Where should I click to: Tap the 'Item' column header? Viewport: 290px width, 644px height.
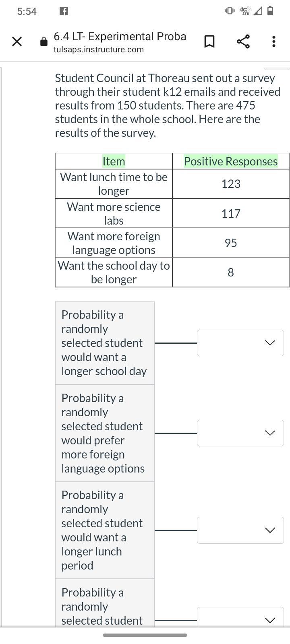[114, 161]
